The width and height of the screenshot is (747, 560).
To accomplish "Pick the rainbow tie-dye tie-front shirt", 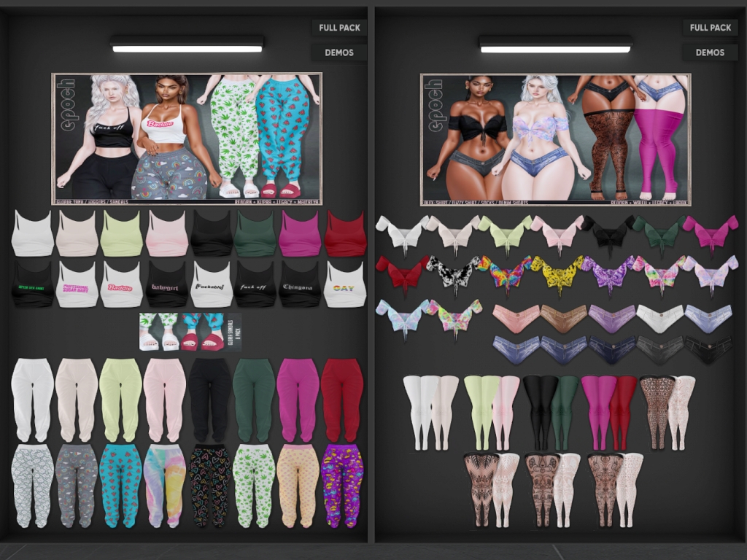I will tap(506, 274).
